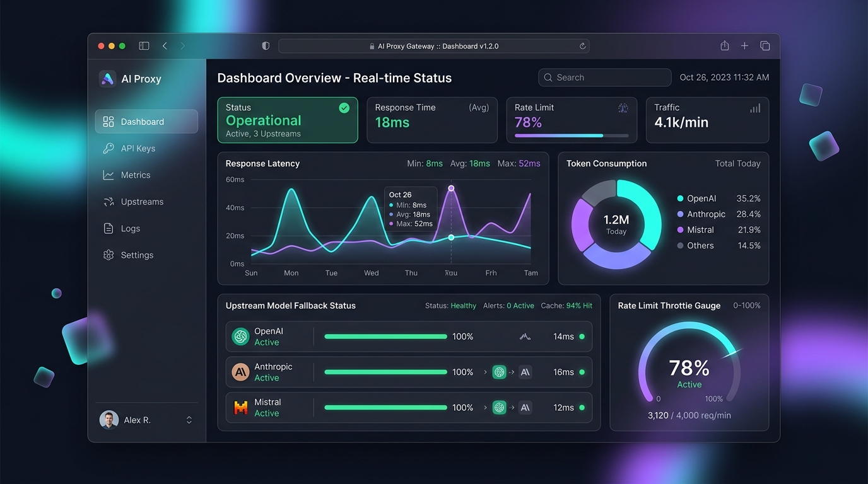Click the Status Healthy text
868x484 pixels.
tap(450, 306)
